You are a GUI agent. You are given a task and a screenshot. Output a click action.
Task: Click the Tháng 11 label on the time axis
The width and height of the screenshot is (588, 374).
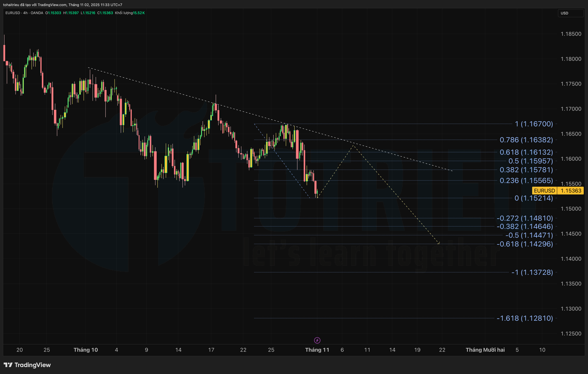point(317,349)
